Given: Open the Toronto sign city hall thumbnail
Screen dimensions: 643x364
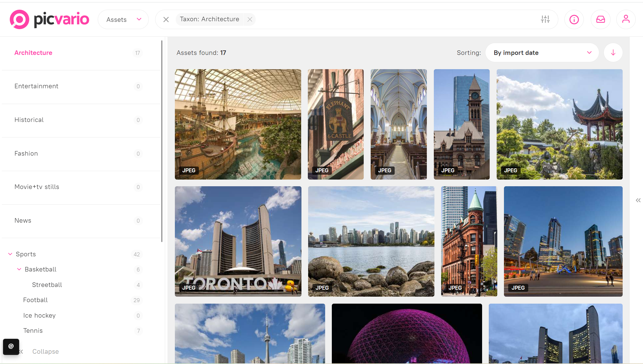Looking at the screenshot, I should point(238,241).
